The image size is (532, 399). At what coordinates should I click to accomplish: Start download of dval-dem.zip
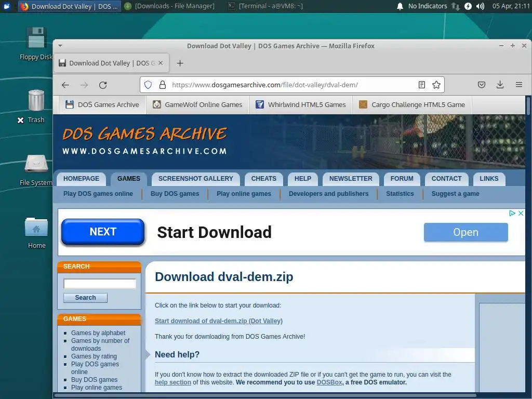point(219,321)
